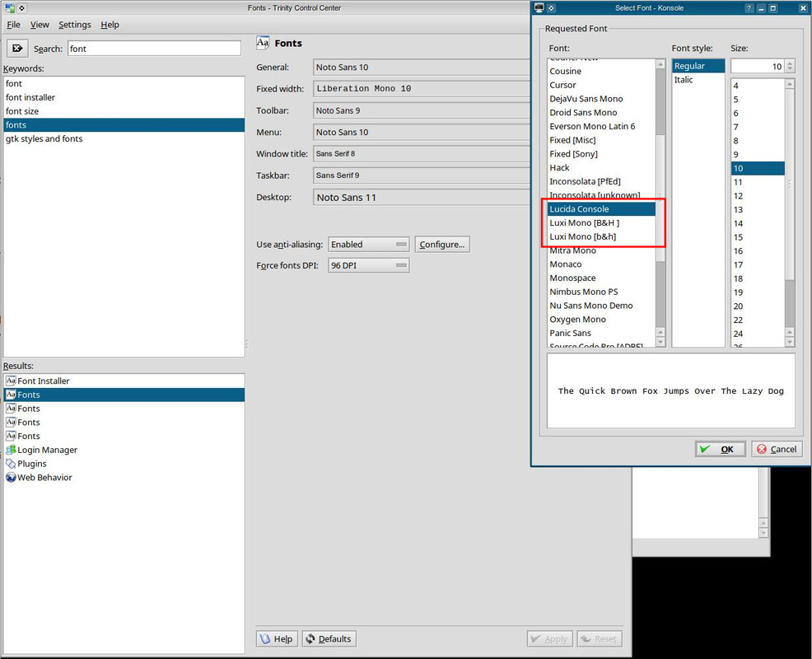Select the 'gtk styles and fonts' keyword

pyautogui.click(x=124, y=139)
